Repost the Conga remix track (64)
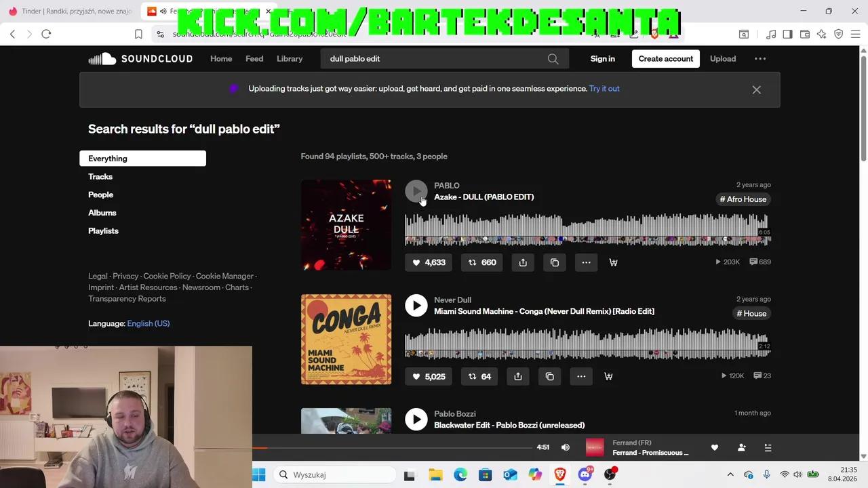The image size is (868, 488). point(479,376)
